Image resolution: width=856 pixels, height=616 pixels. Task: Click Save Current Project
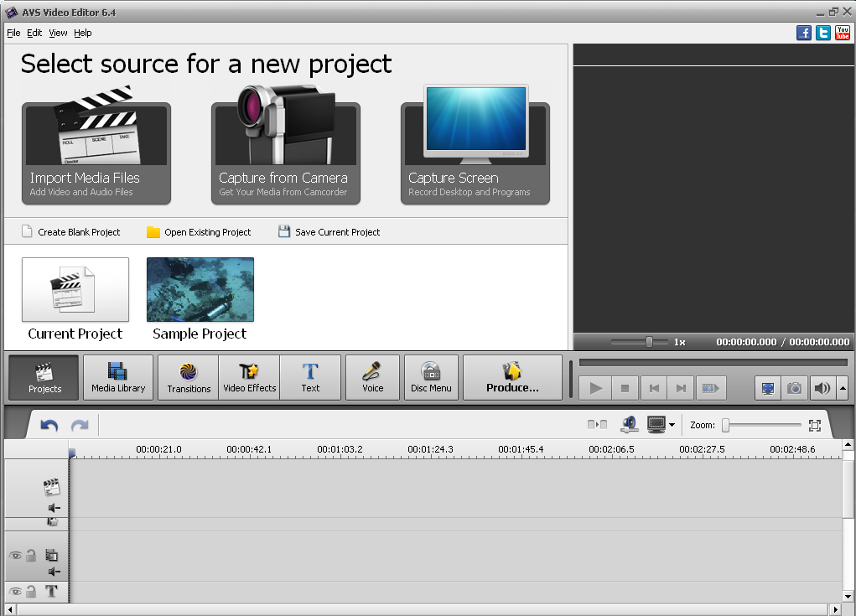point(329,232)
